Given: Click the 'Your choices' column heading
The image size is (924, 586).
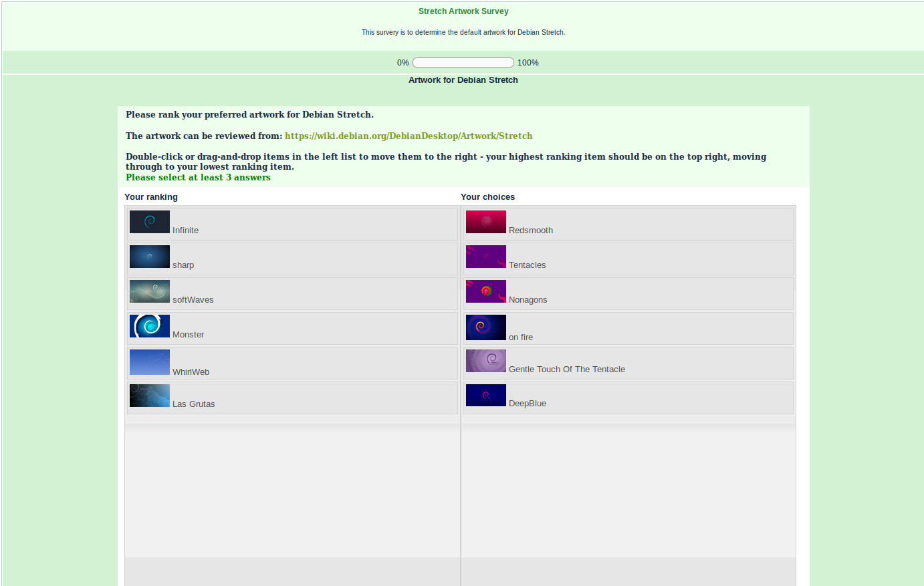Looking at the screenshot, I should pyautogui.click(x=488, y=197).
